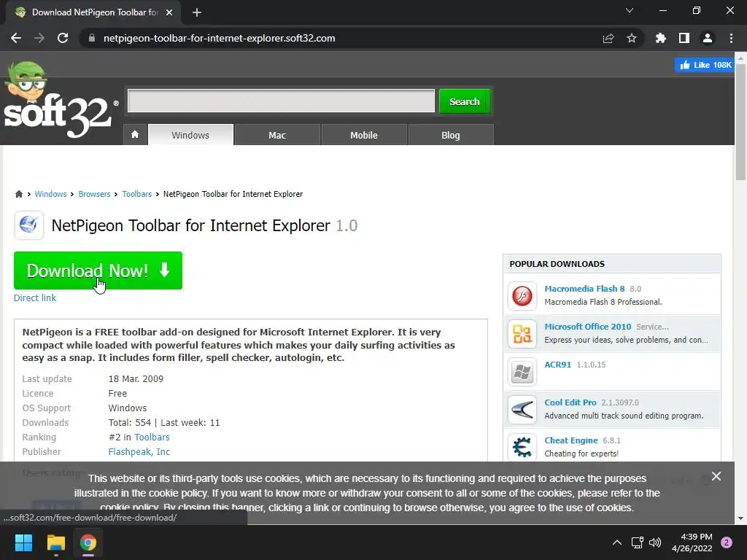The image size is (747, 560).
Task: Open the taskbar clock and date
Action: [x=692, y=542]
